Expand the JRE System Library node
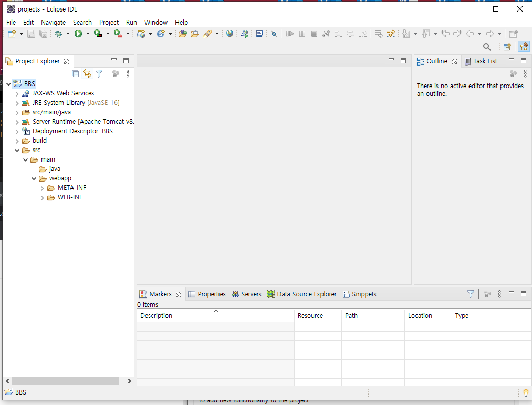This screenshot has width=532, height=405. coord(17,103)
